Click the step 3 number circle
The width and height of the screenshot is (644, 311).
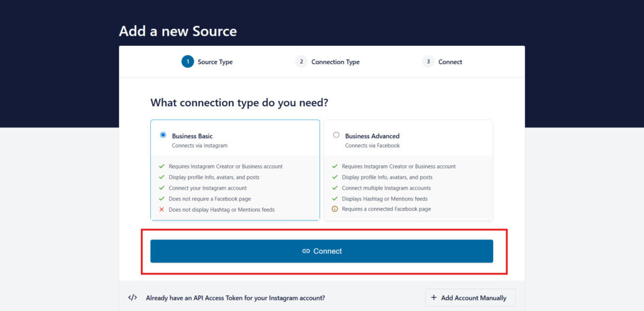pos(428,62)
